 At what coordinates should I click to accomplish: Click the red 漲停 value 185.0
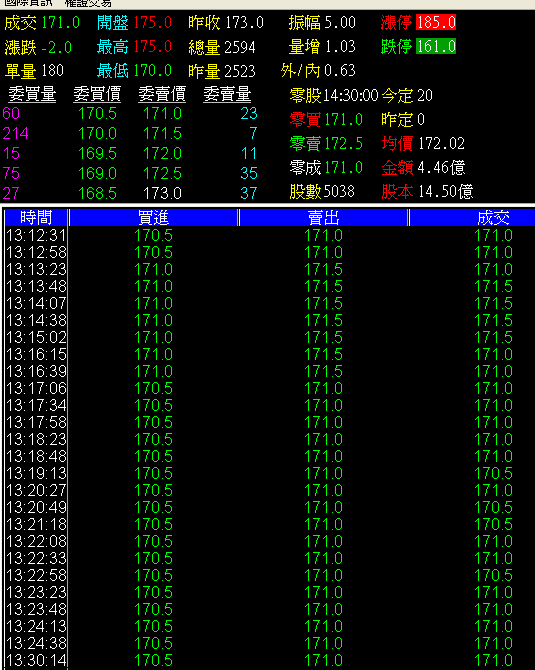point(436,22)
